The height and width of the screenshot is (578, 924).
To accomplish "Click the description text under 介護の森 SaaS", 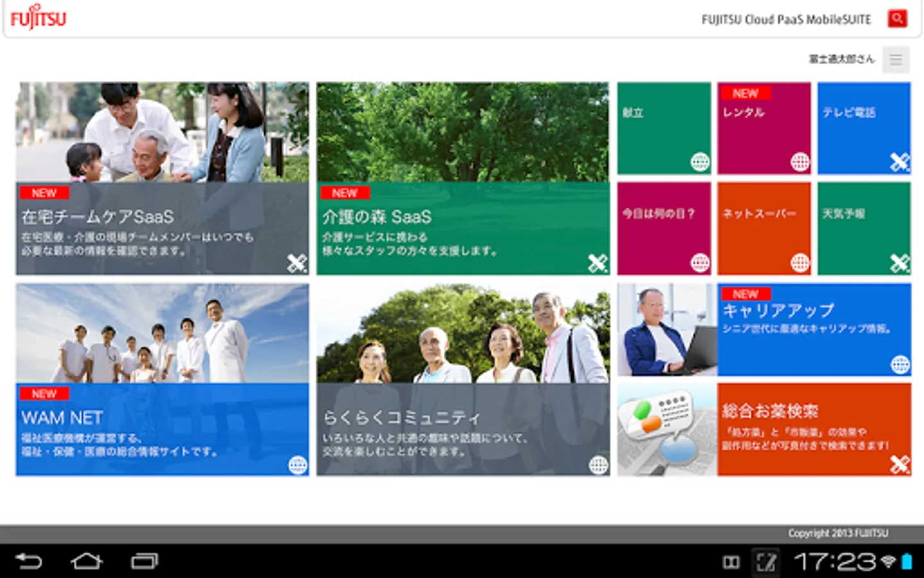I will point(410,244).
